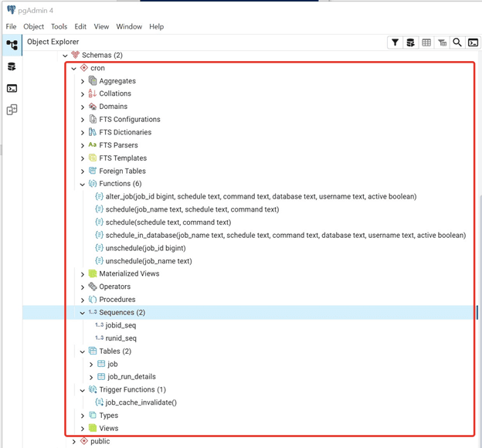
Task: Open the Schema Diff workspace in left sidebar
Action: [12, 110]
